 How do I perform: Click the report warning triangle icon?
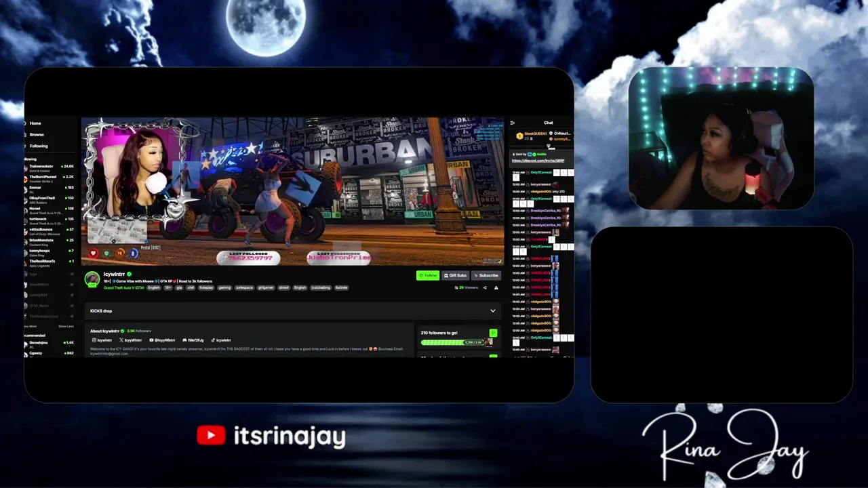coord(496,287)
